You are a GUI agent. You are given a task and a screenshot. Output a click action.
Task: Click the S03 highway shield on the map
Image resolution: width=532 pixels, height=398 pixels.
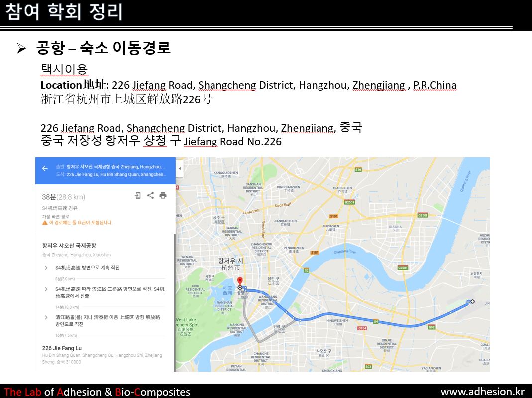368,367
